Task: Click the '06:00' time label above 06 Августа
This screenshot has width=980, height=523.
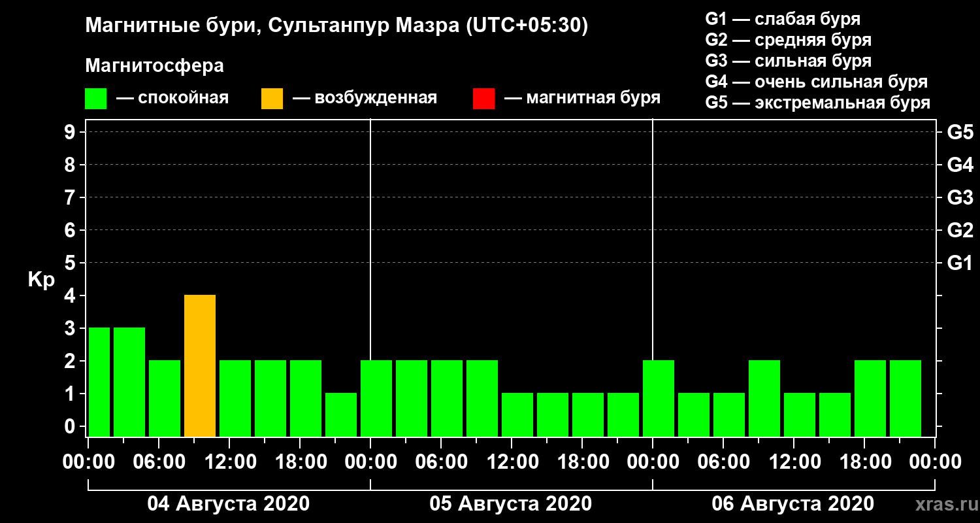Action: tap(723, 462)
